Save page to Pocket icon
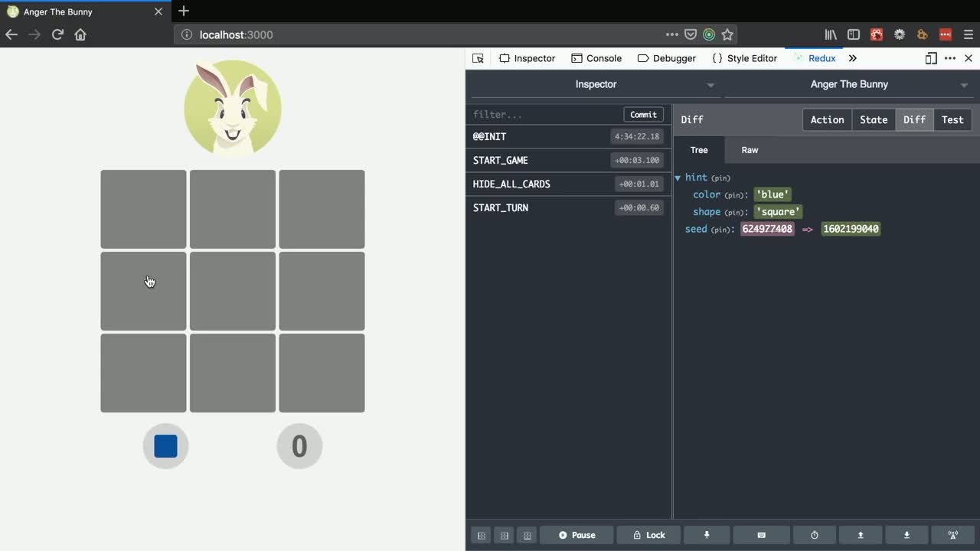This screenshot has height=551, width=980. [x=691, y=34]
